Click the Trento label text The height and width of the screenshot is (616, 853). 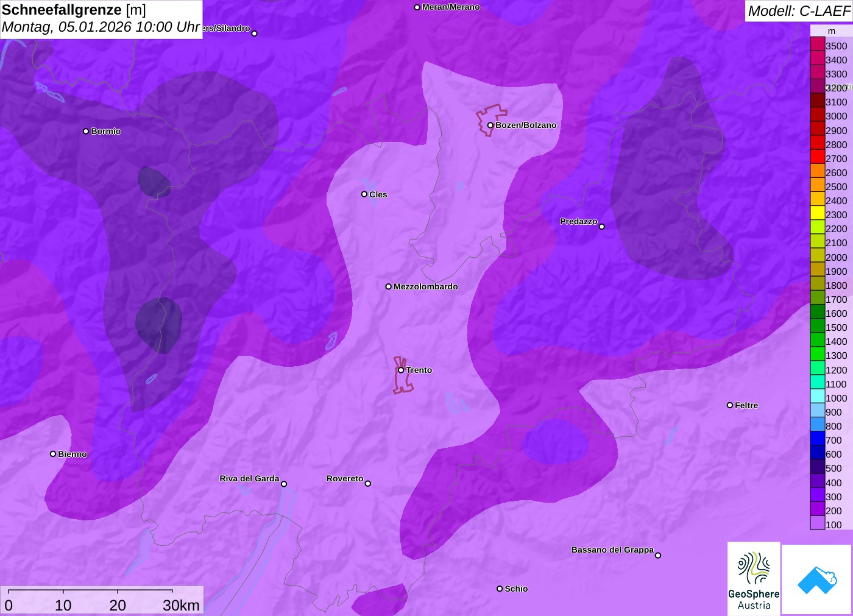(419, 370)
